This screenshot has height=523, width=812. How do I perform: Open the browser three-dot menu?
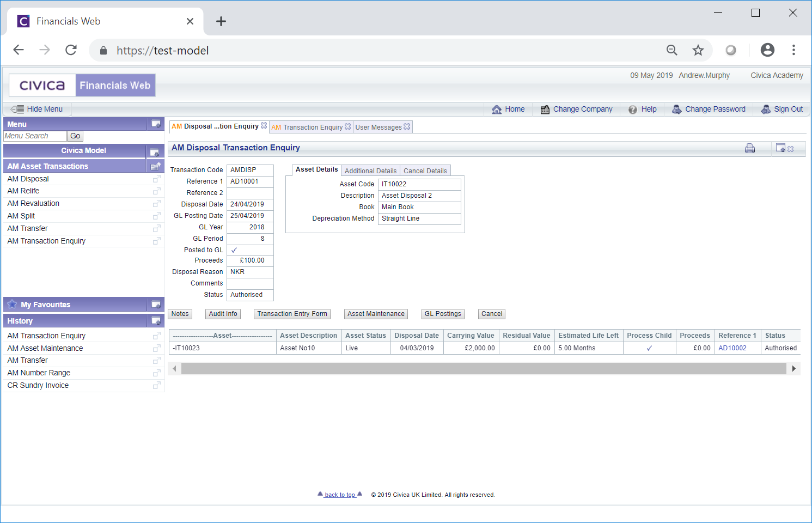pos(793,50)
